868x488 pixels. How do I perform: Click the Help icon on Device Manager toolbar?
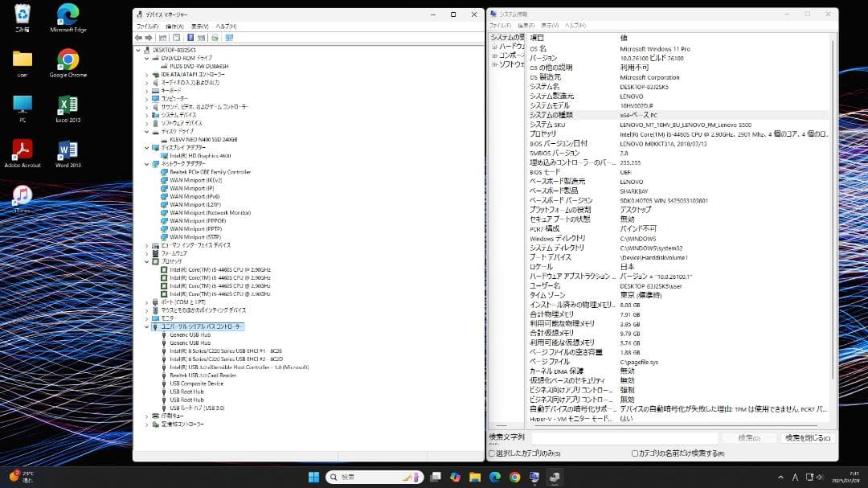click(190, 38)
